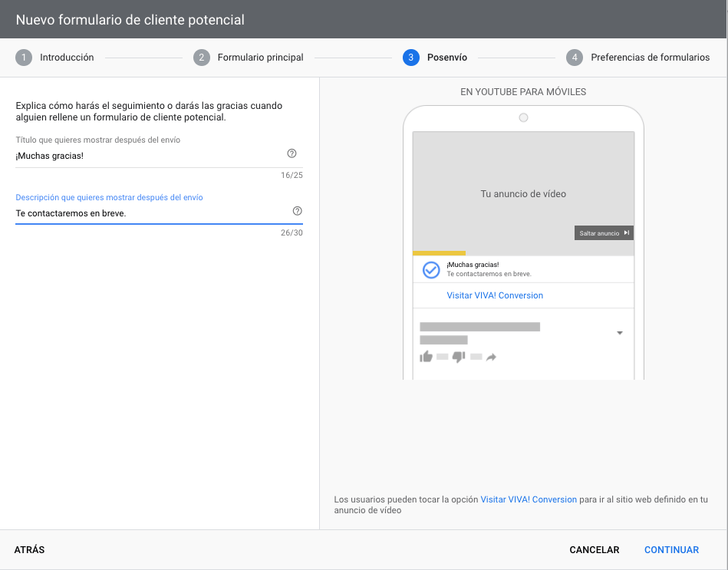The width and height of the screenshot is (728, 570).
Task: Click step 2 circle for Formulario principal
Action: point(202,58)
